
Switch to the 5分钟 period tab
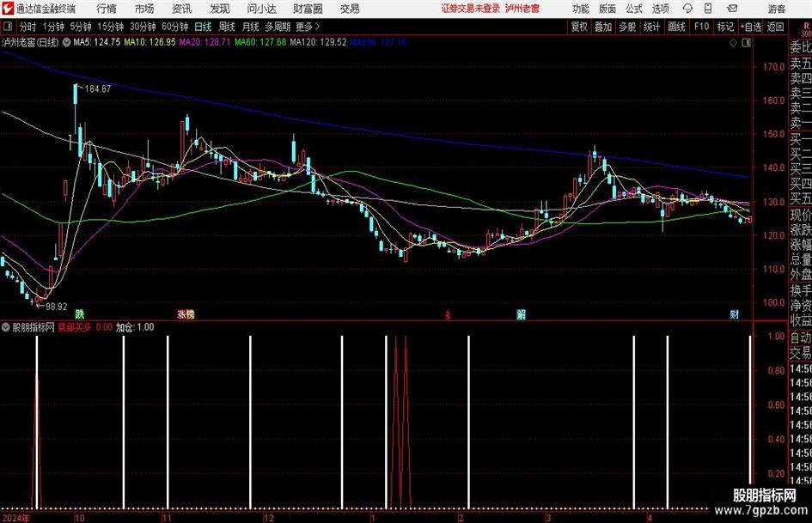pos(81,27)
